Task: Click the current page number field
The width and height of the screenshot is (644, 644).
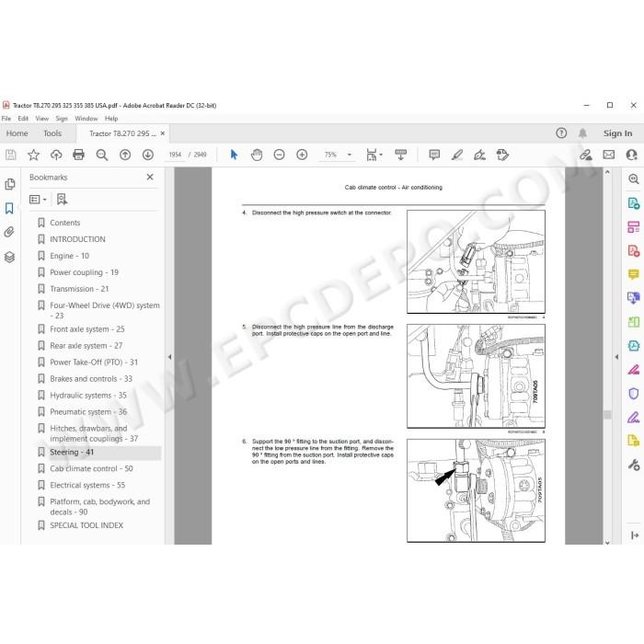Action: point(175,155)
